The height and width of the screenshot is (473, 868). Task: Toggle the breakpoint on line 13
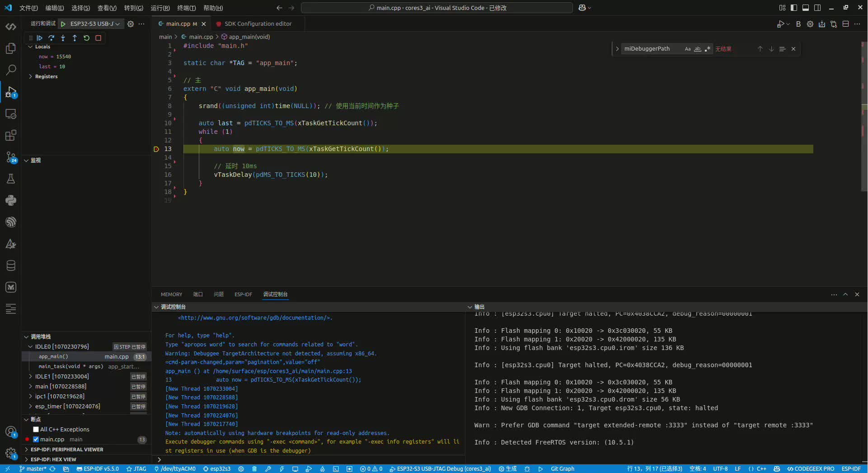tap(156, 149)
